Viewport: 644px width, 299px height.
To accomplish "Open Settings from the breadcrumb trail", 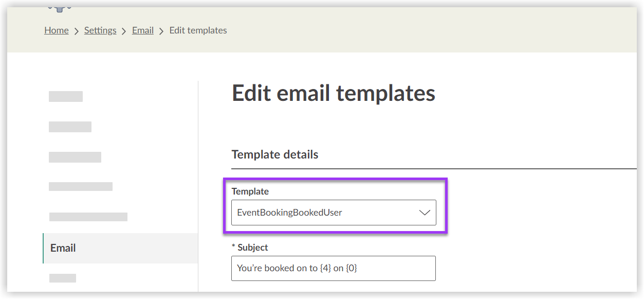I will [x=100, y=30].
